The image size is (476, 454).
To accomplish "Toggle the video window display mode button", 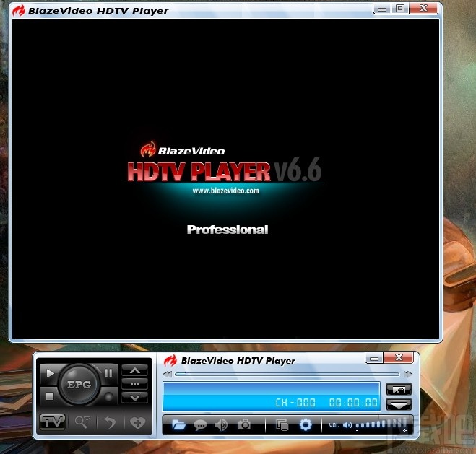I will point(399,390).
